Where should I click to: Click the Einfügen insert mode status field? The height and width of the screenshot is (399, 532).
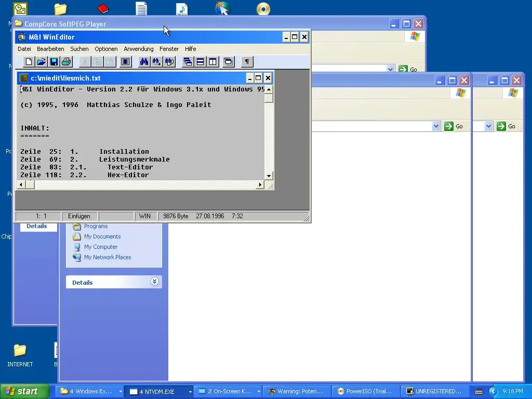click(x=79, y=216)
